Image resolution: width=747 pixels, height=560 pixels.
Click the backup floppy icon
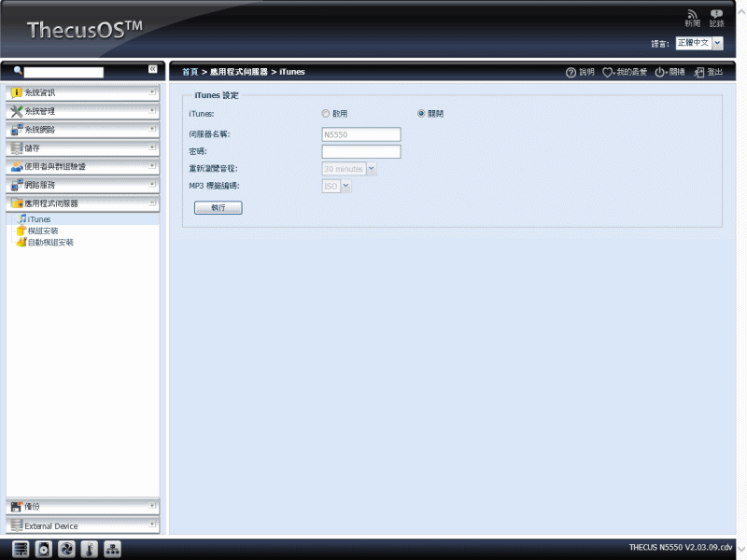pos(17,507)
